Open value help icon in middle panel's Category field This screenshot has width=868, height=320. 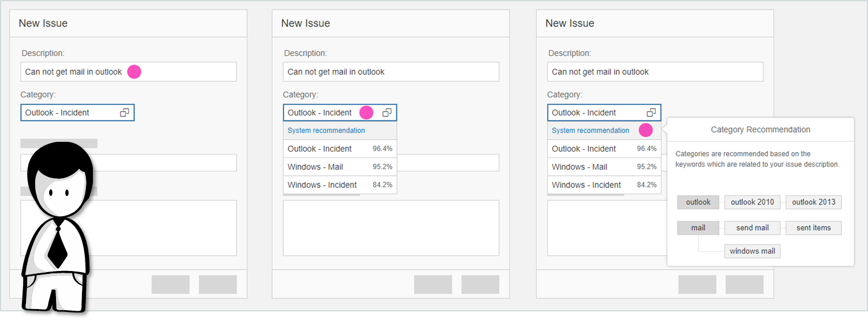387,112
